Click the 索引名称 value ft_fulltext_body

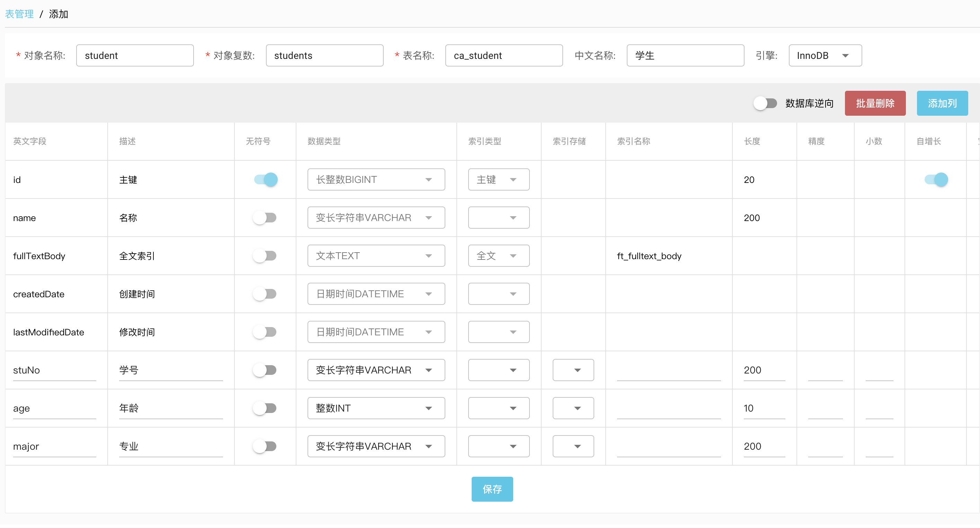pos(649,255)
